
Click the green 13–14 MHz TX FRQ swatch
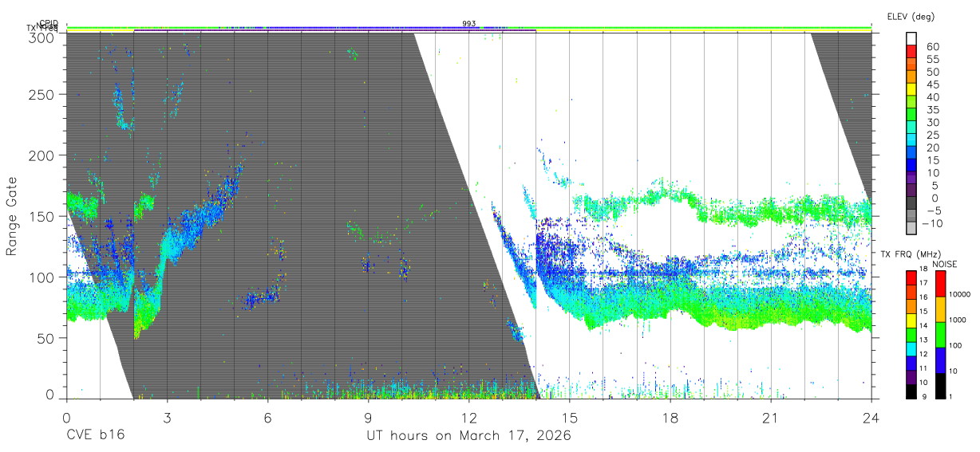pyautogui.click(x=912, y=335)
